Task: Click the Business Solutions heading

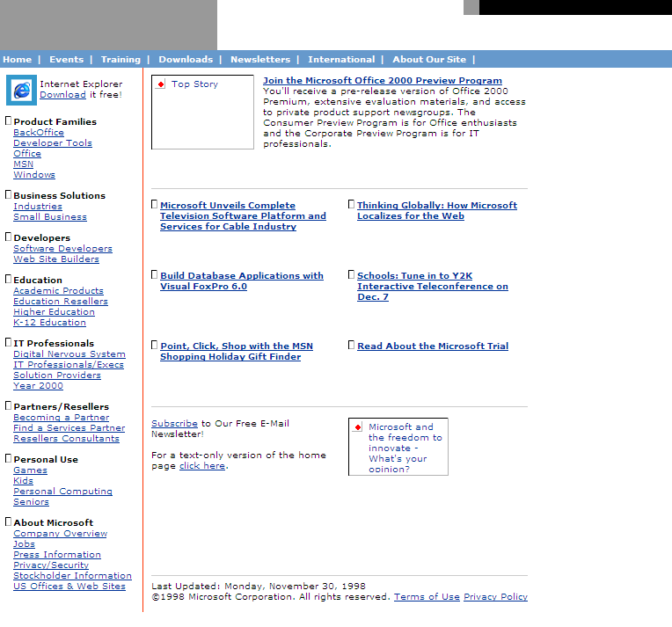Action: coord(59,196)
